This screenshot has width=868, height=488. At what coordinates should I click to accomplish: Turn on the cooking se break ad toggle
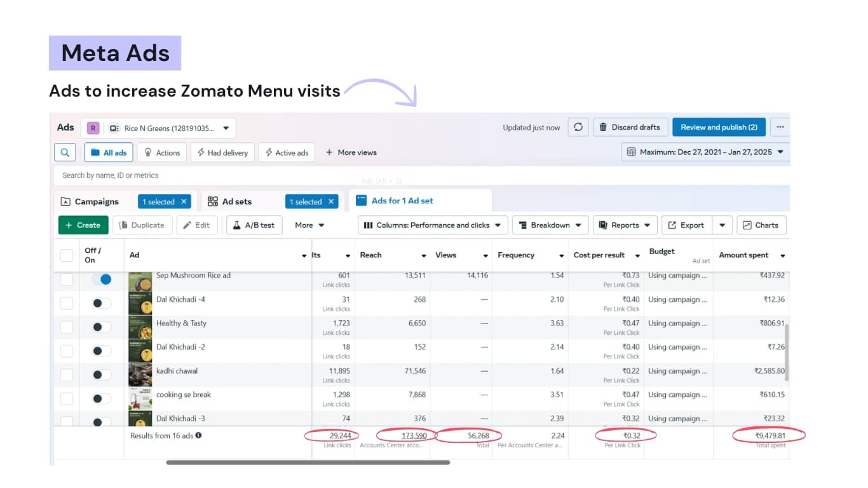tap(102, 398)
